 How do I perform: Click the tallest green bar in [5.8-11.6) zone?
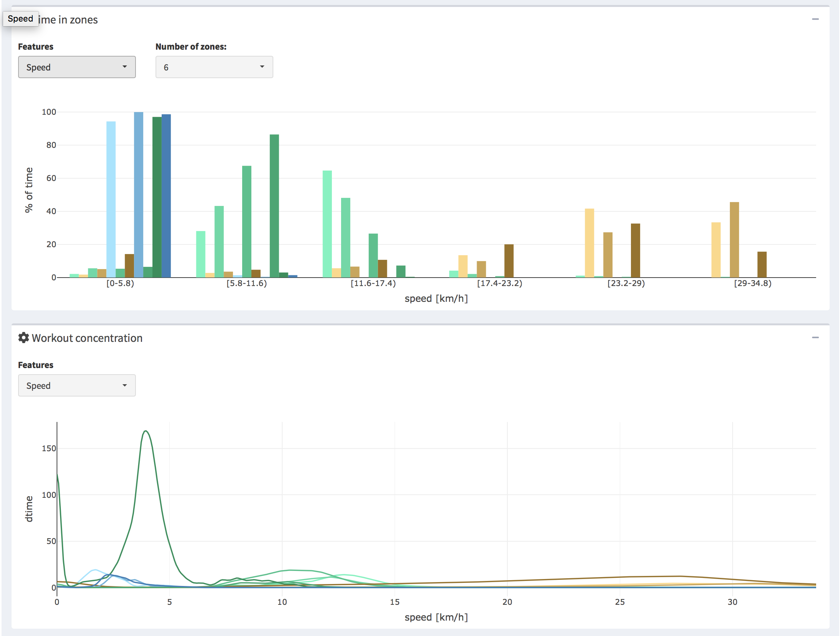[x=274, y=206]
